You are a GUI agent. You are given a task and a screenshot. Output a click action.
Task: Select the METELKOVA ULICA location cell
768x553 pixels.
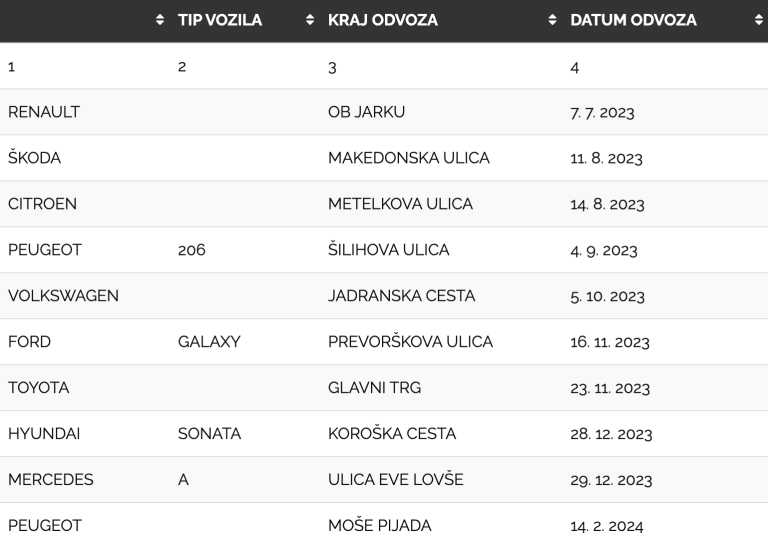click(400, 204)
